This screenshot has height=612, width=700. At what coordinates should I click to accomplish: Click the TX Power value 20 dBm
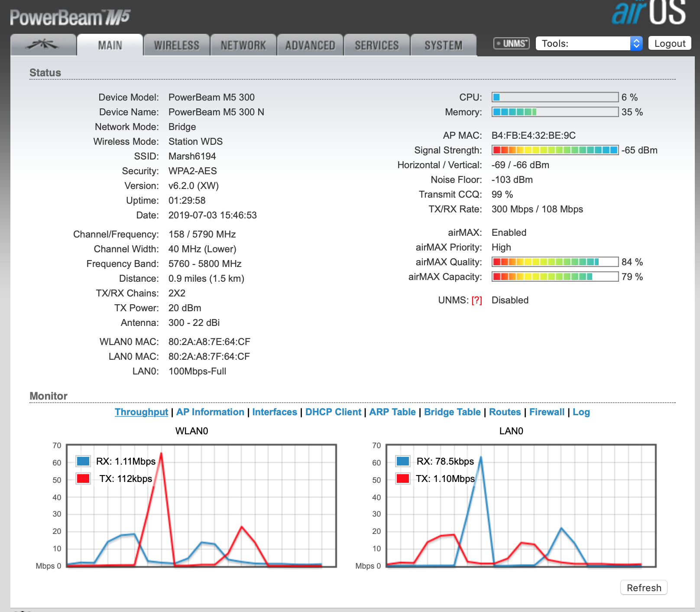(x=185, y=308)
